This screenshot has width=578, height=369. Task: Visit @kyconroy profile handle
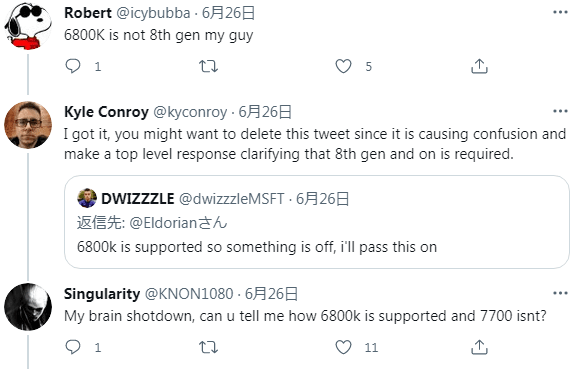[190, 112]
